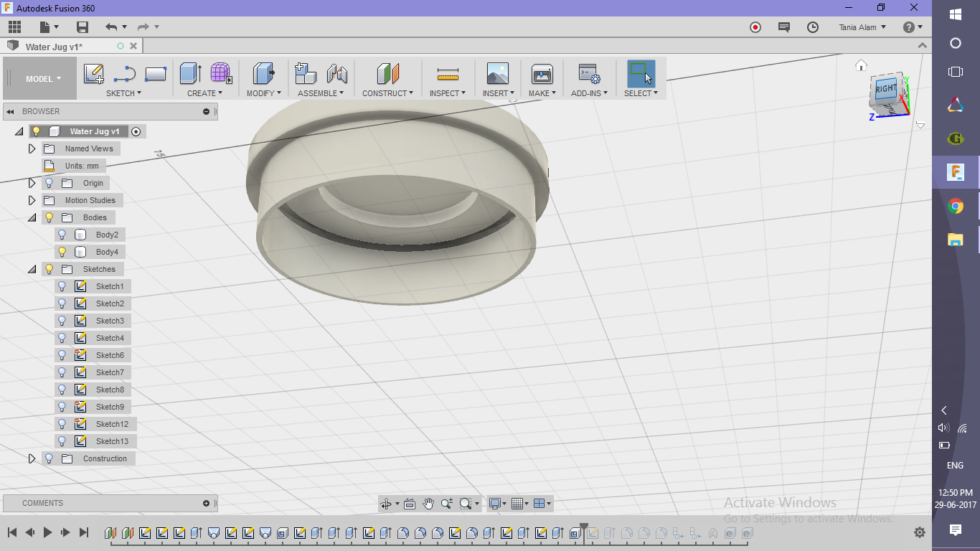
Task: Select the Pan hand tool
Action: coord(428,504)
